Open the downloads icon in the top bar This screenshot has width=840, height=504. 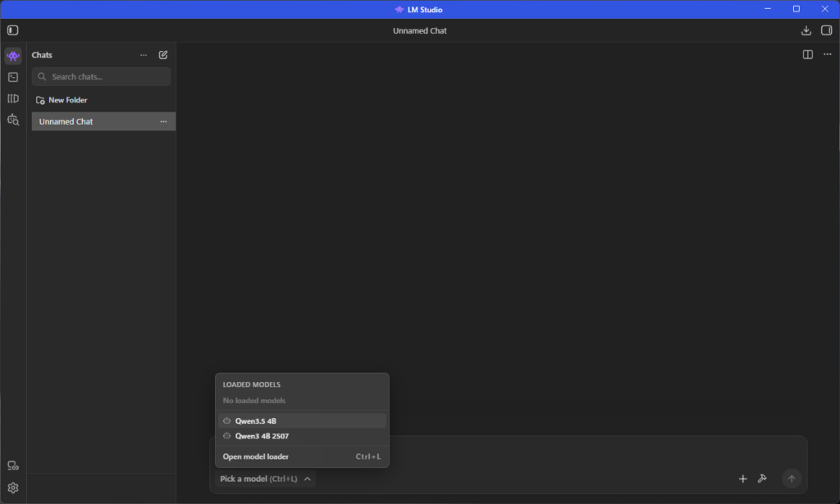tap(806, 30)
